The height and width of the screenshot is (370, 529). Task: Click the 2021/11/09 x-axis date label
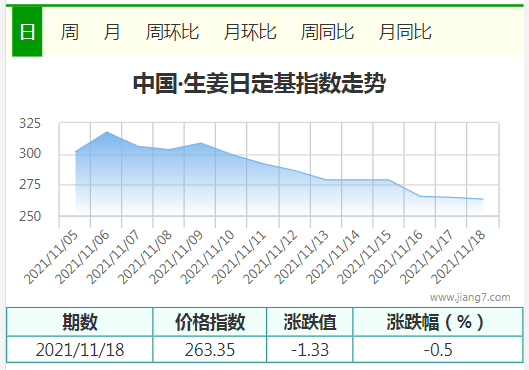coord(176,257)
